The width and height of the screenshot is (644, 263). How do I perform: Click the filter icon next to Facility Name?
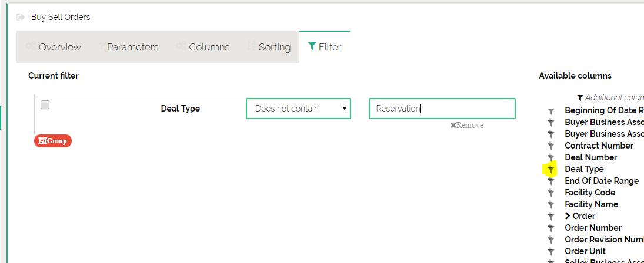(x=551, y=204)
